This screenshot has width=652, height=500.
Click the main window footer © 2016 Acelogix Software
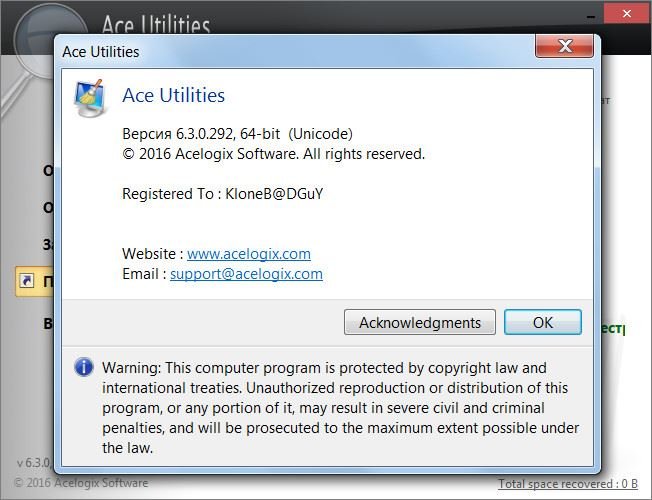(x=81, y=483)
